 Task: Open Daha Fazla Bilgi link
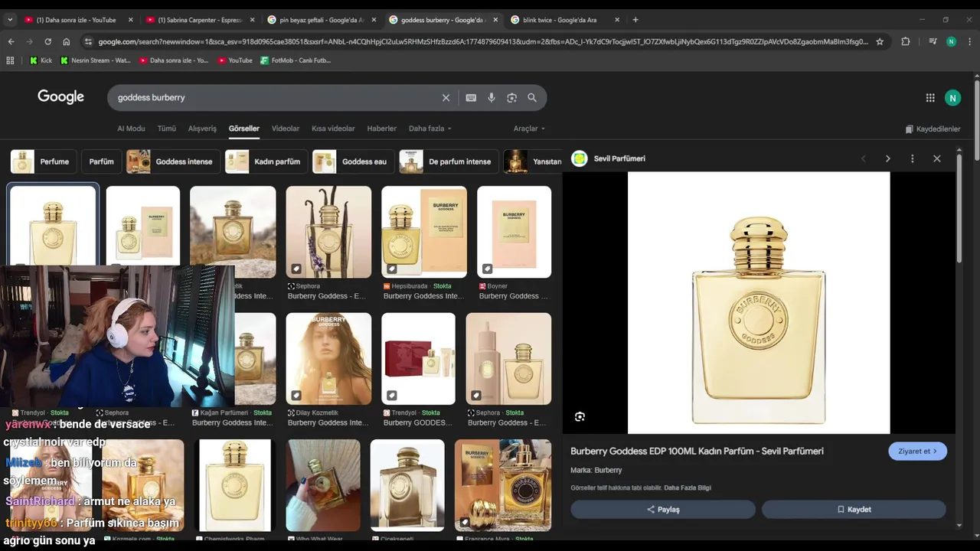[688, 487]
